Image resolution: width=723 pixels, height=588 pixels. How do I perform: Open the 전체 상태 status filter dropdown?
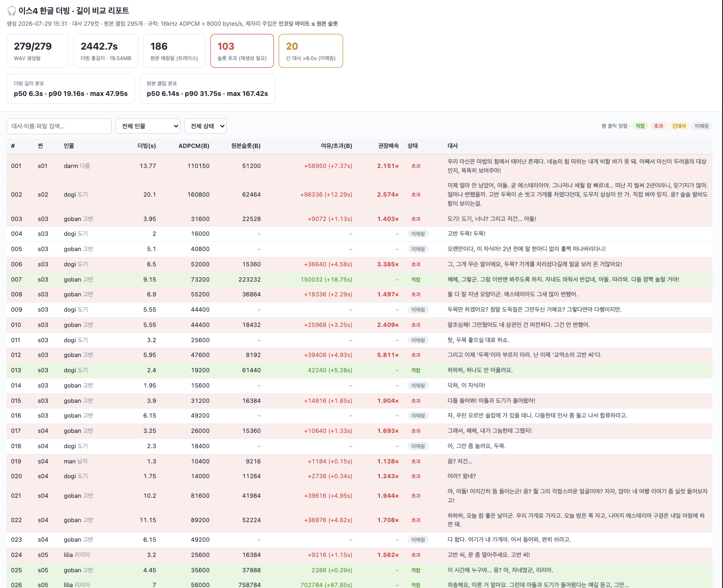(x=205, y=126)
